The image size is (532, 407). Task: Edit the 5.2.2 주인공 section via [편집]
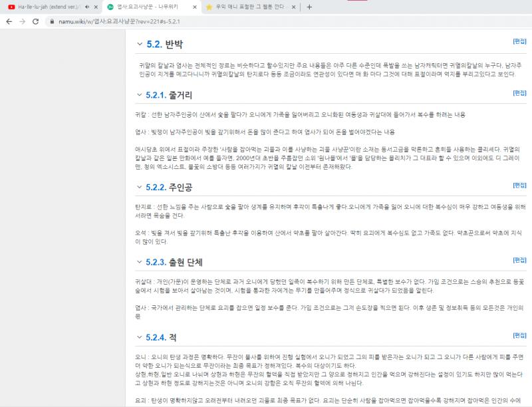click(519, 185)
